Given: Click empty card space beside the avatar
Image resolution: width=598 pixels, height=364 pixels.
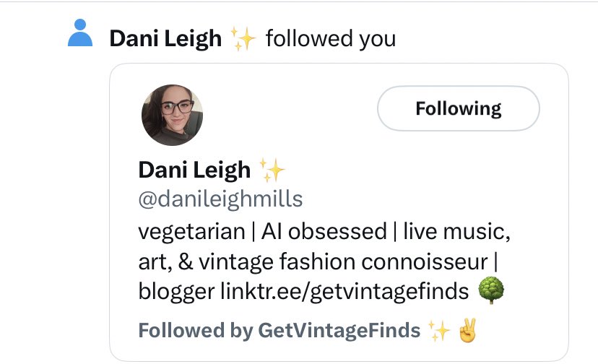Looking at the screenshot, I should click(290, 114).
